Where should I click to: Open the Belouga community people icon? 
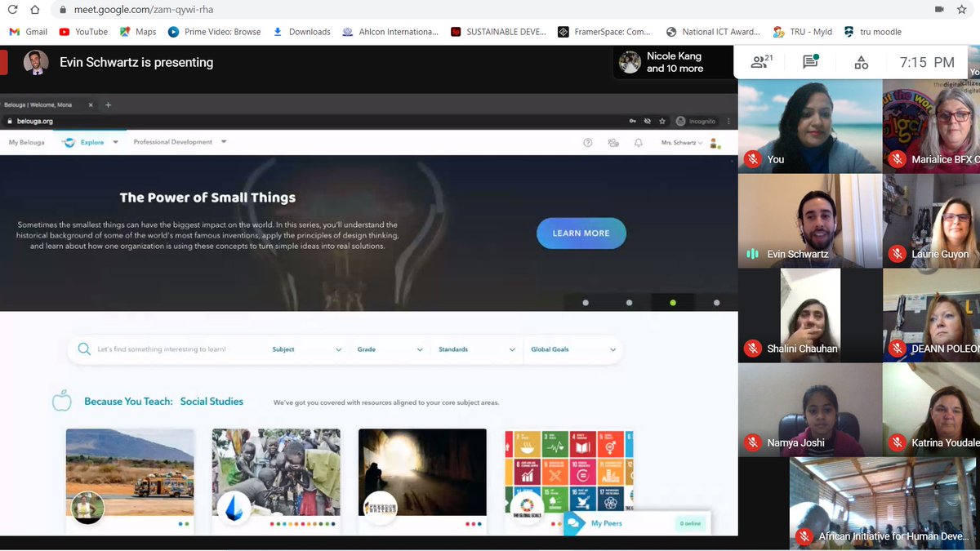pos(612,143)
